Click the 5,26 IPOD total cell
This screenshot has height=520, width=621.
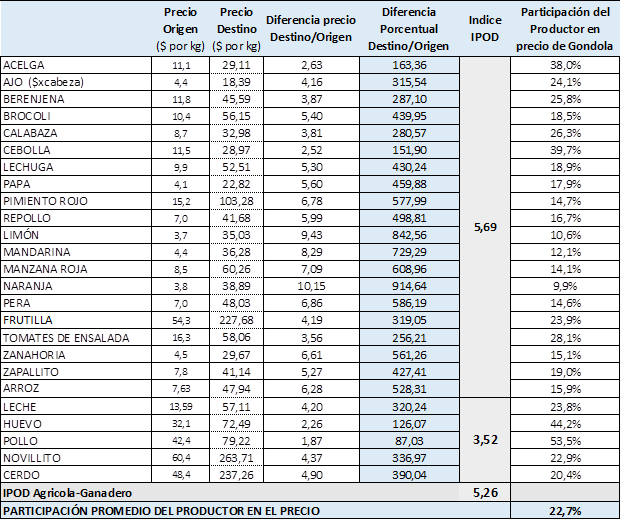(485, 492)
